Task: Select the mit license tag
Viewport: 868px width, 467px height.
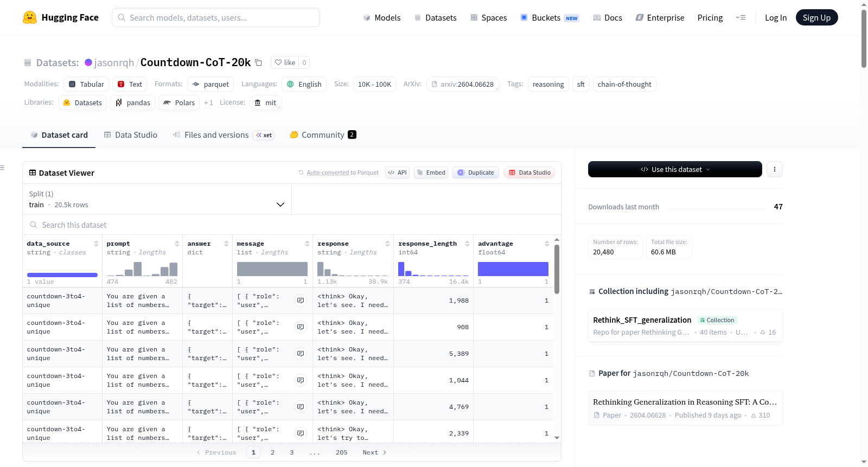Action: click(x=266, y=103)
